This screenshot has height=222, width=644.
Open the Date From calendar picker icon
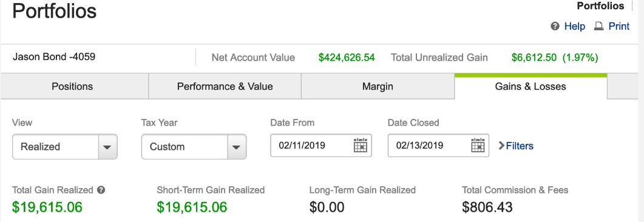coord(360,146)
